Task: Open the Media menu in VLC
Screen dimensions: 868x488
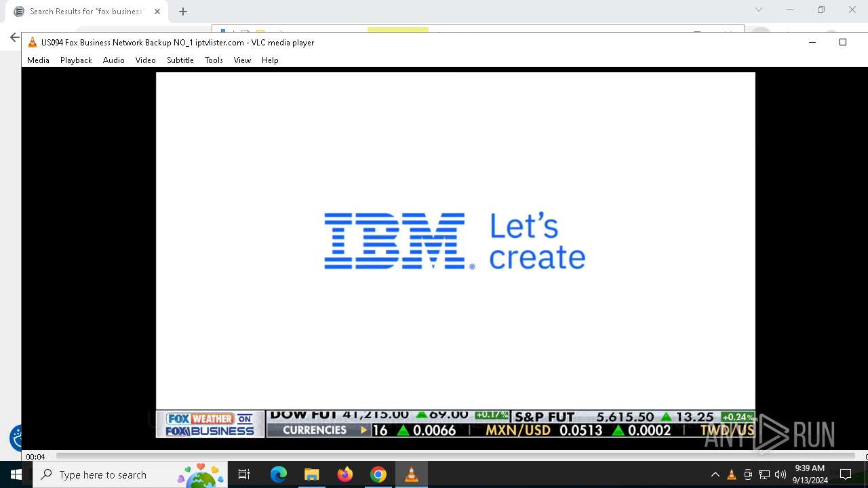Action: pos(38,60)
